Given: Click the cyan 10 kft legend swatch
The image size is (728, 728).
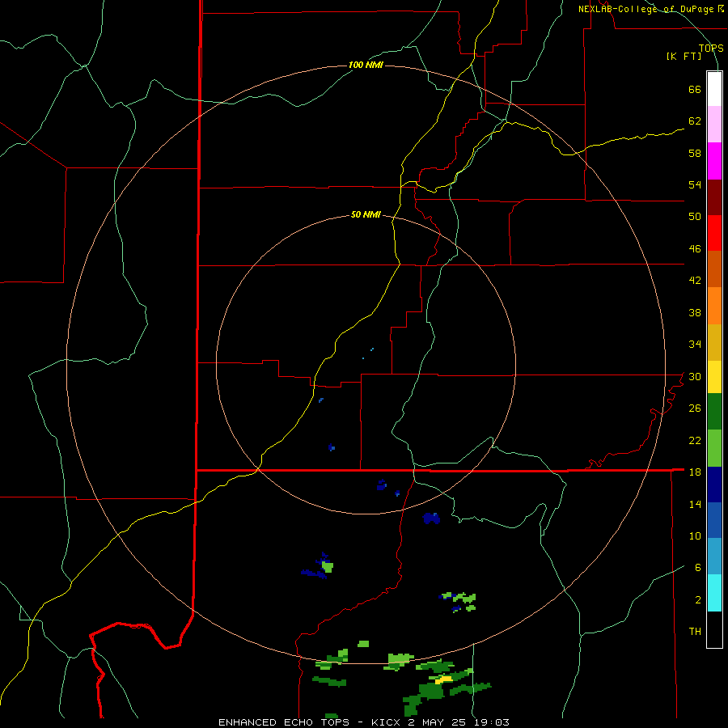Looking at the screenshot, I should coord(714,593).
